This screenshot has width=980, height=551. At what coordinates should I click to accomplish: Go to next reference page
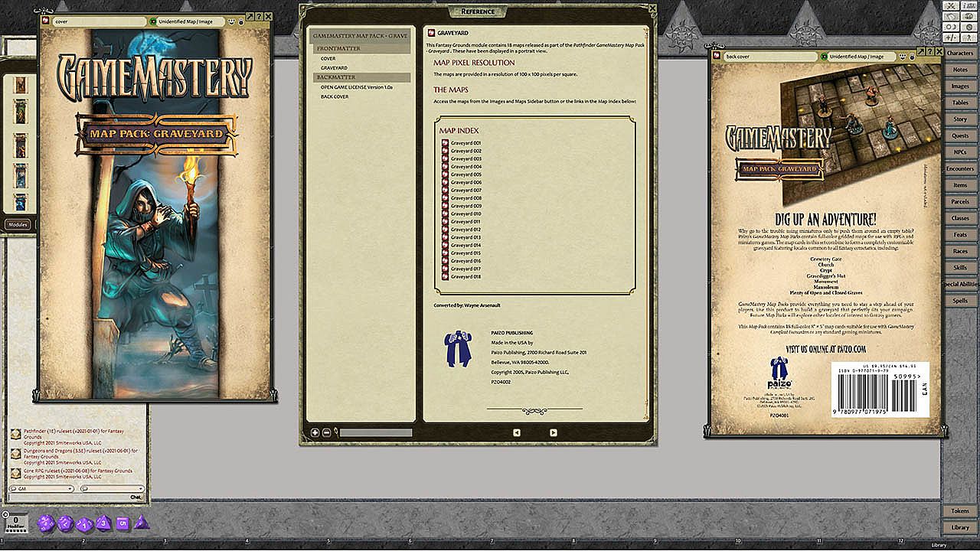click(x=554, y=432)
